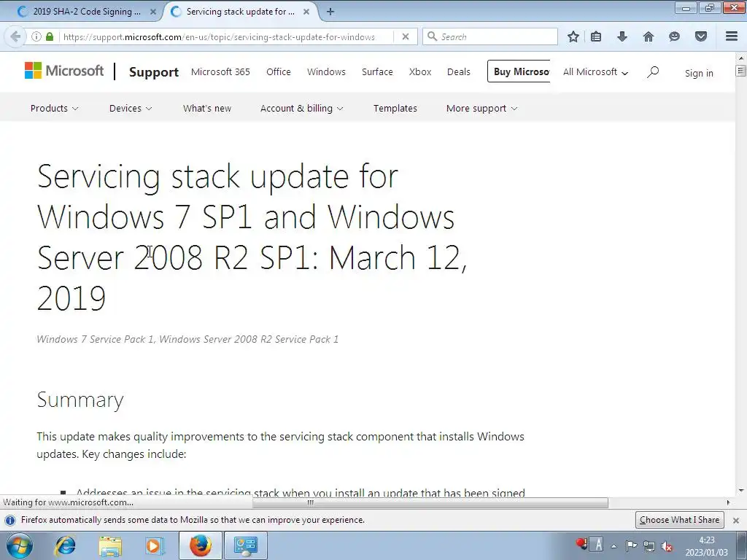Show hidden tray icons arrow
The height and width of the screenshot is (560, 747).
tap(614, 546)
